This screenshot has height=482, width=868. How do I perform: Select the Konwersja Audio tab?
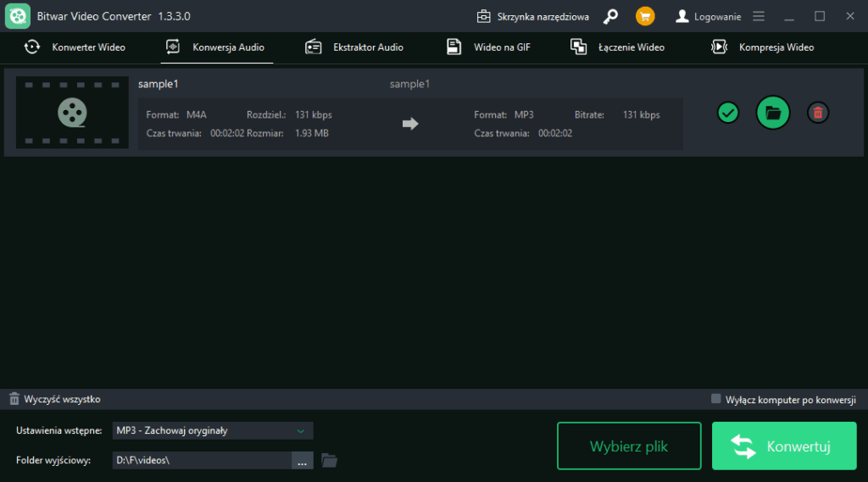click(215, 47)
